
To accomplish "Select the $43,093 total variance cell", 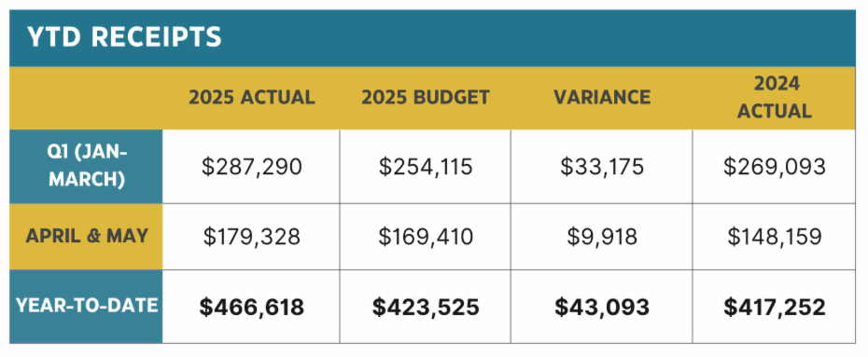I will [601, 307].
